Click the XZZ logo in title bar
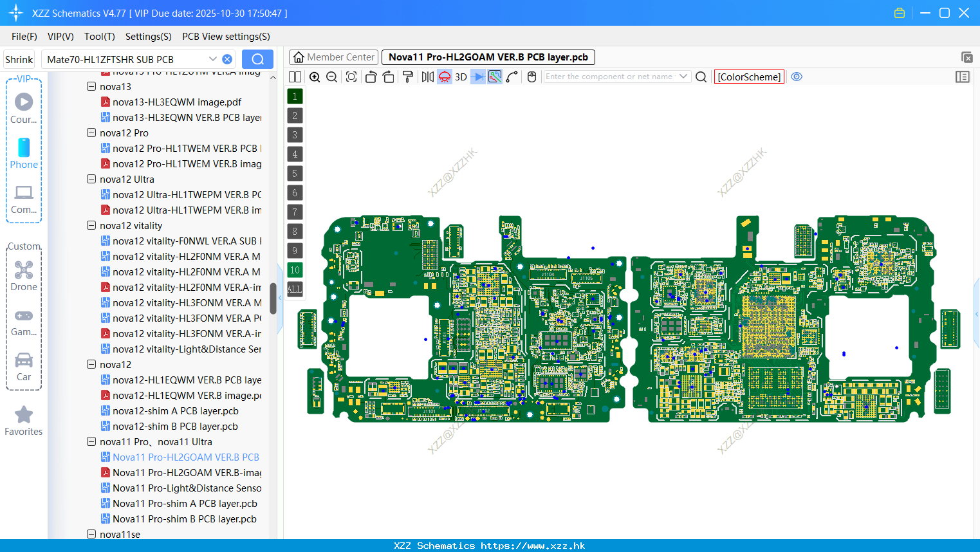The width and height of the screenshot is (980, 552). [x=16, y=13]
